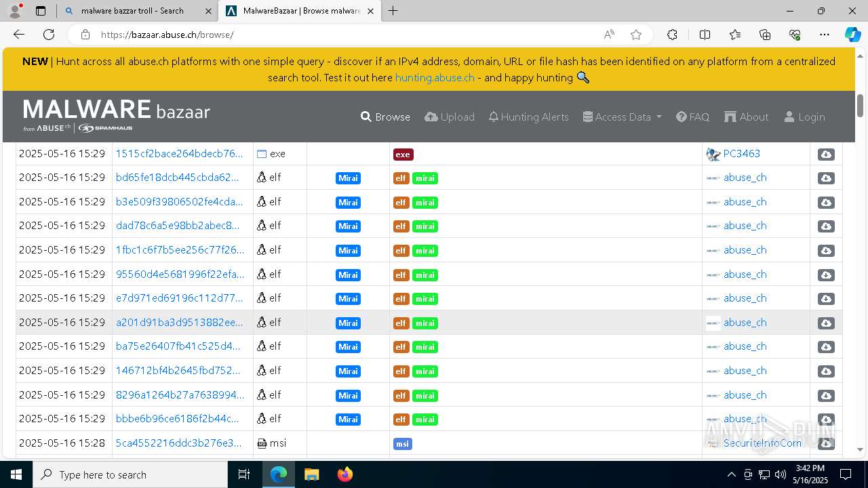
Task: Open a new browser tab
Action: click(x=393, y=11)
